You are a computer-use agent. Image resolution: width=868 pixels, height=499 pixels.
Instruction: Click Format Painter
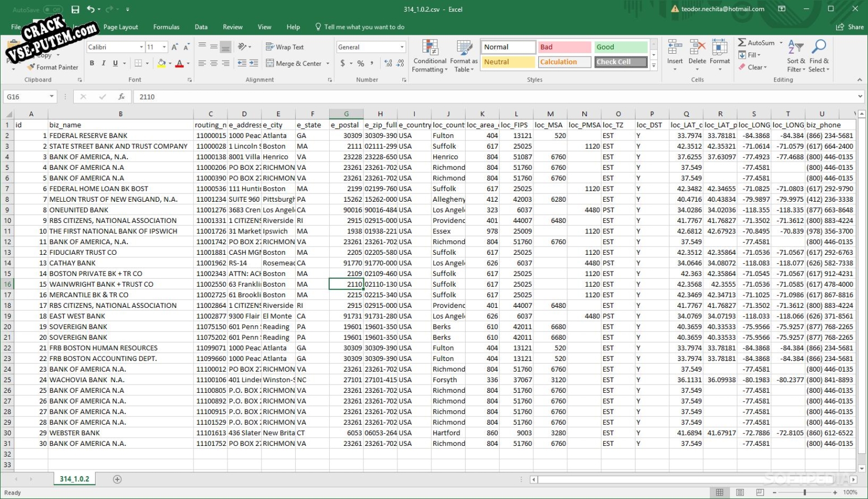[53, 67]
